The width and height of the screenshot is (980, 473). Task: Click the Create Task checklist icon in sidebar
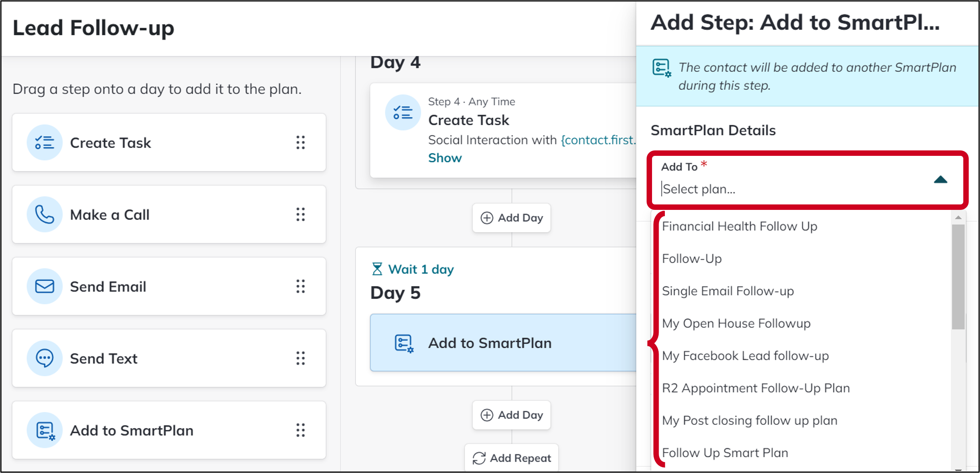coord(44,143)
